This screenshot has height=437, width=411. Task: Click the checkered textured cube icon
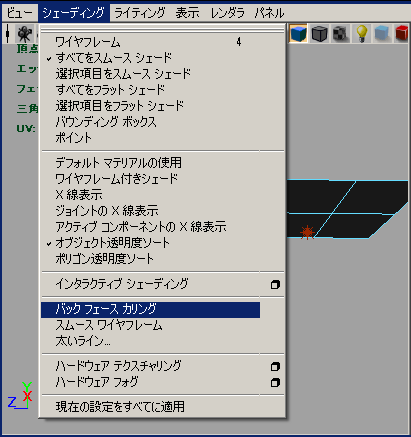(340, 33)
